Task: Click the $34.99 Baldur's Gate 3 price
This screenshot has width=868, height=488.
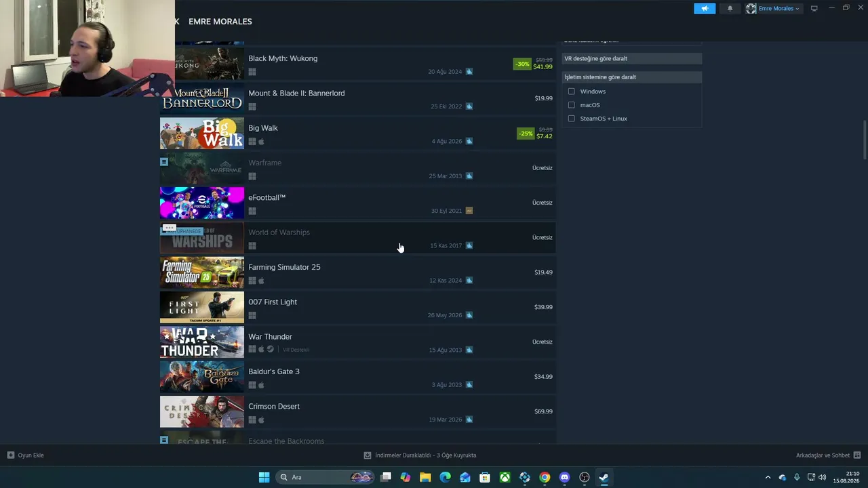Action: pos(543,377)
